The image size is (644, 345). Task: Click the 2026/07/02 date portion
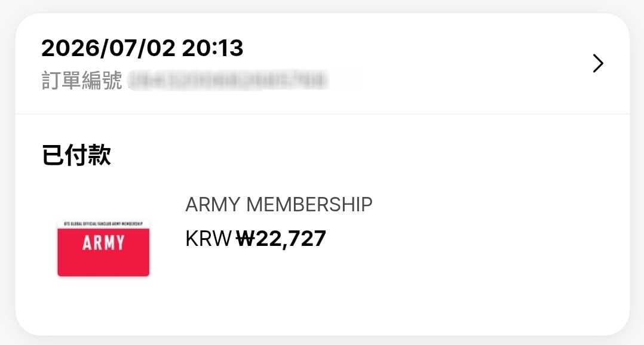pyautogui.click(x=109, y=48)
